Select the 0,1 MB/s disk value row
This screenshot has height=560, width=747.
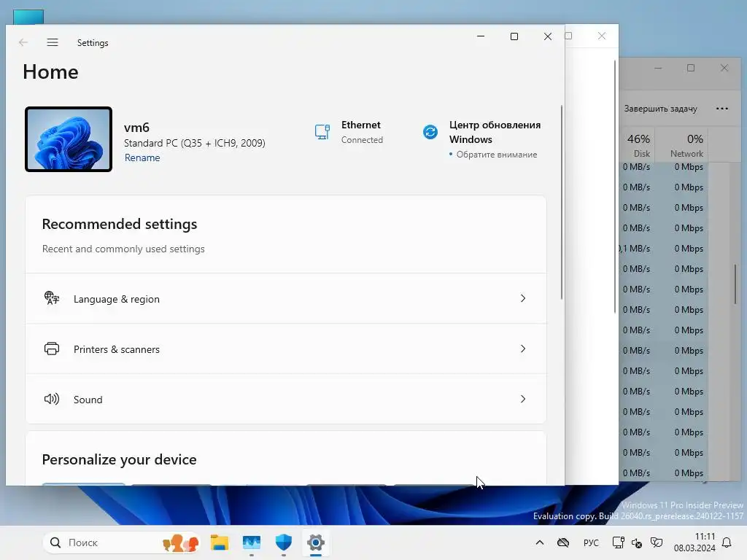(x=636, y=249)
